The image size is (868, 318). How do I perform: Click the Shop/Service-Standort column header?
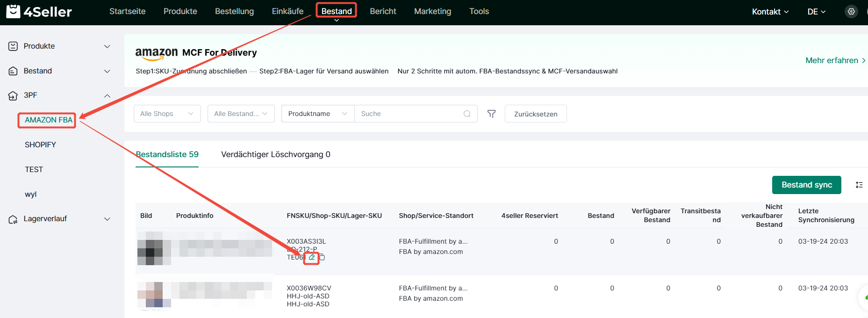pyautogui.click(x=436, y=216)
